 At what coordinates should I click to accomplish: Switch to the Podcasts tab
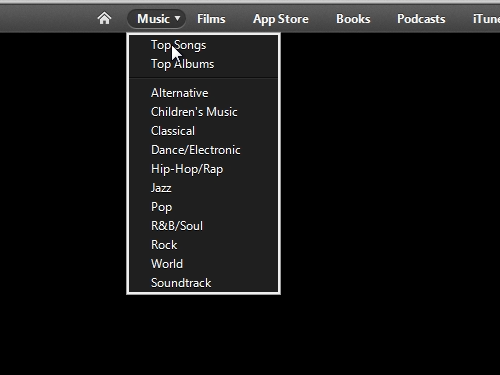click(421, 19)
